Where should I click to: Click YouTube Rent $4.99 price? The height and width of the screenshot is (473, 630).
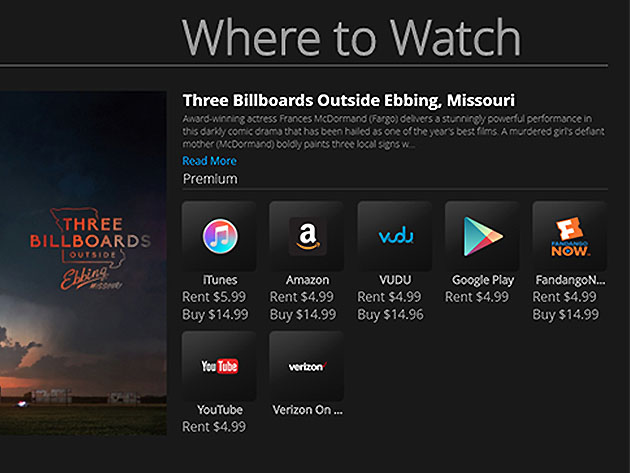point(214,427)
